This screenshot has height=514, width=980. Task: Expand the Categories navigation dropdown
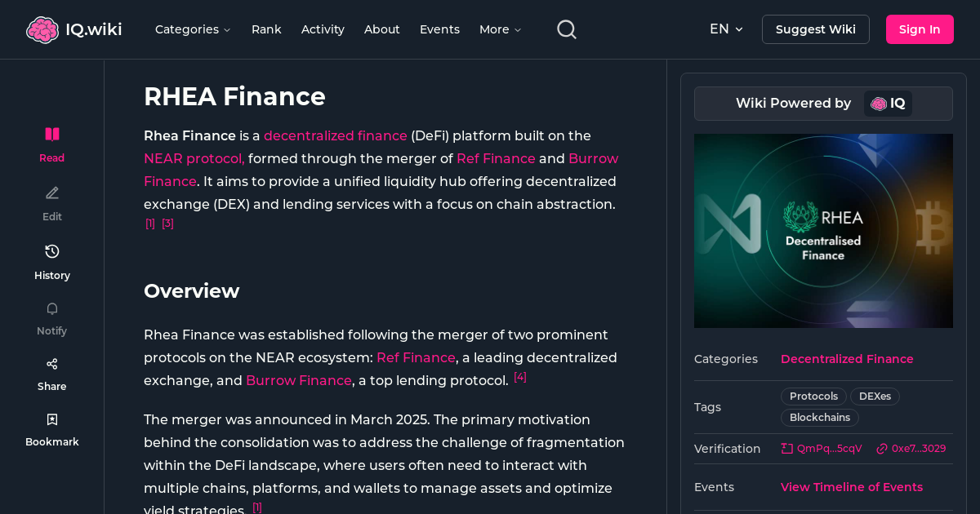[x=193, y=29]
